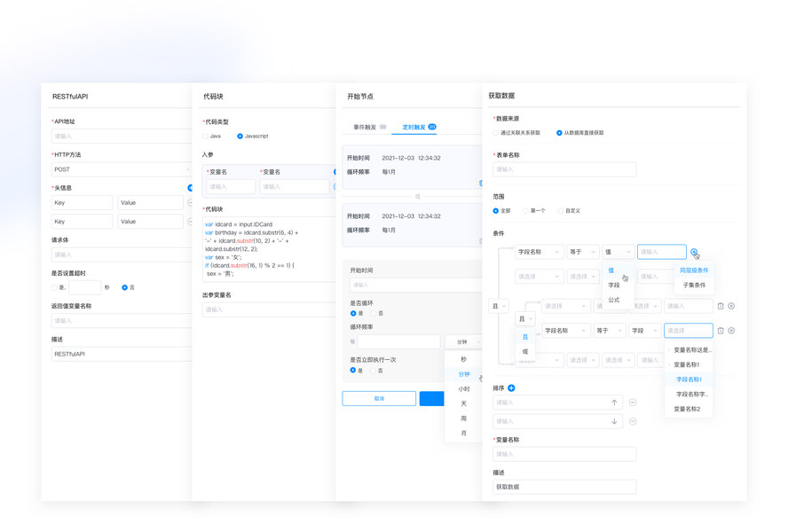
Task: Delete the all-placeholder nested condition row via trash icon
Action: (x=721, y=306)
